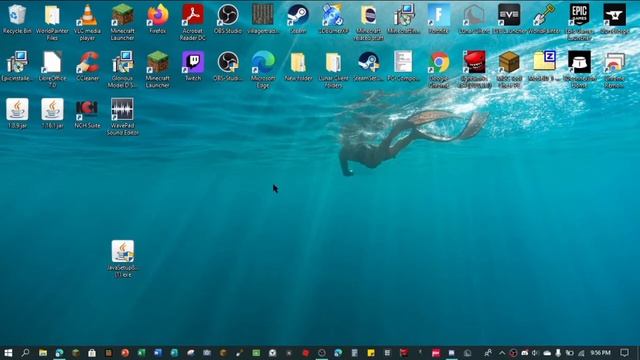Open the zipped folder with Z badge
Image resolution: width=640 pixels, height=360 pixels.
(x=544, y=67)
